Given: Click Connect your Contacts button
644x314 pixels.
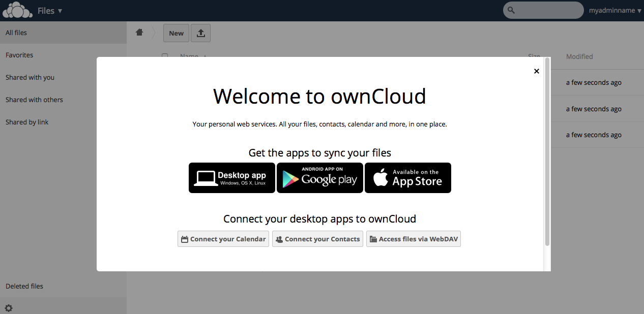Looking at the screenshot, I should [317, 239].
